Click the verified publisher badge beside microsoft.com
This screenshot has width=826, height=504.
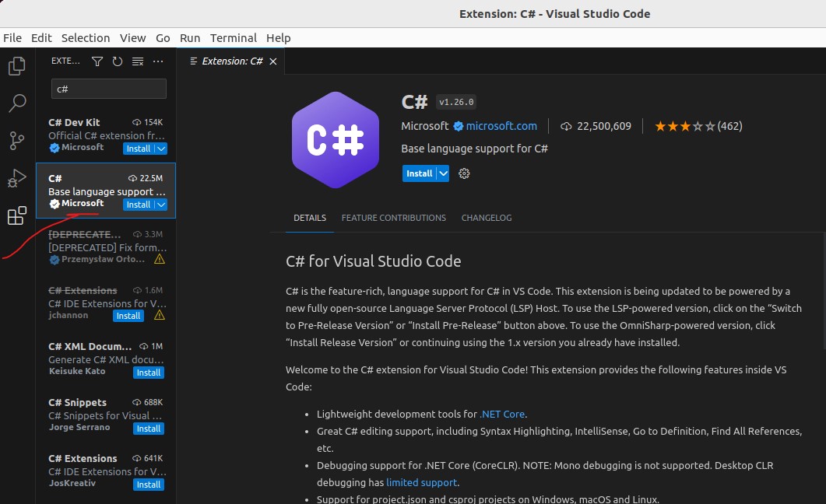pyautogui.click(x=459, y=126)
